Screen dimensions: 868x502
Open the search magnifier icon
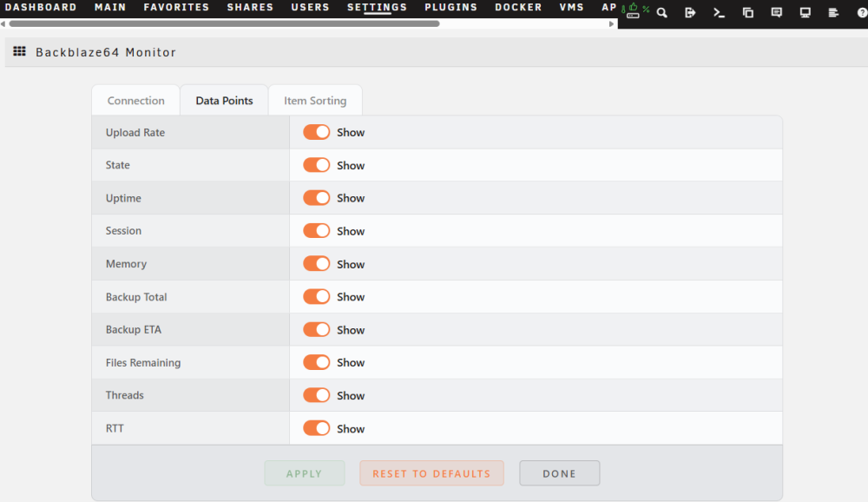tap(661, 12)
